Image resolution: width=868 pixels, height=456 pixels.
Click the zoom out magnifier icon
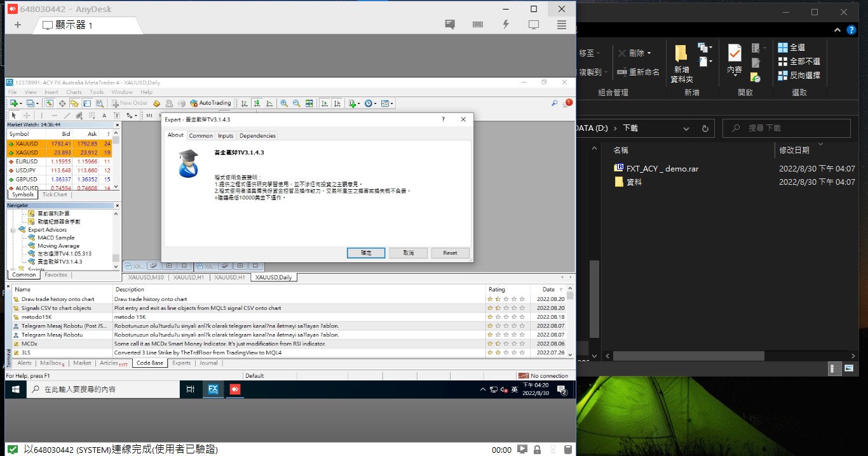coord(296,103)
